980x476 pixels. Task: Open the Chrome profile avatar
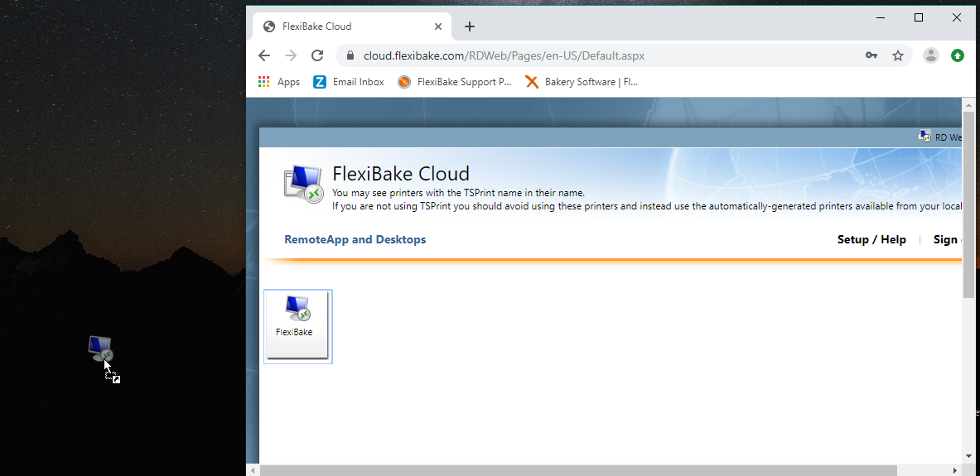point(931,55)
